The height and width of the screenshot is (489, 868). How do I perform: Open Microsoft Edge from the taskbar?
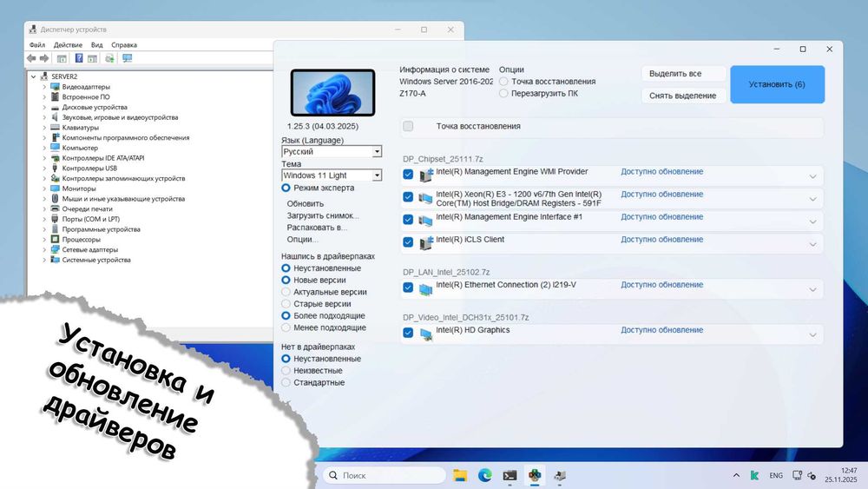(x=485, y=475)
